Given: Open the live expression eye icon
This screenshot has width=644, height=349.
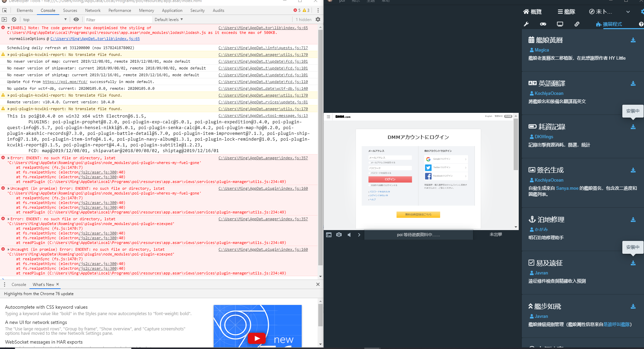Looking at the screenshot, I should 76,20.
